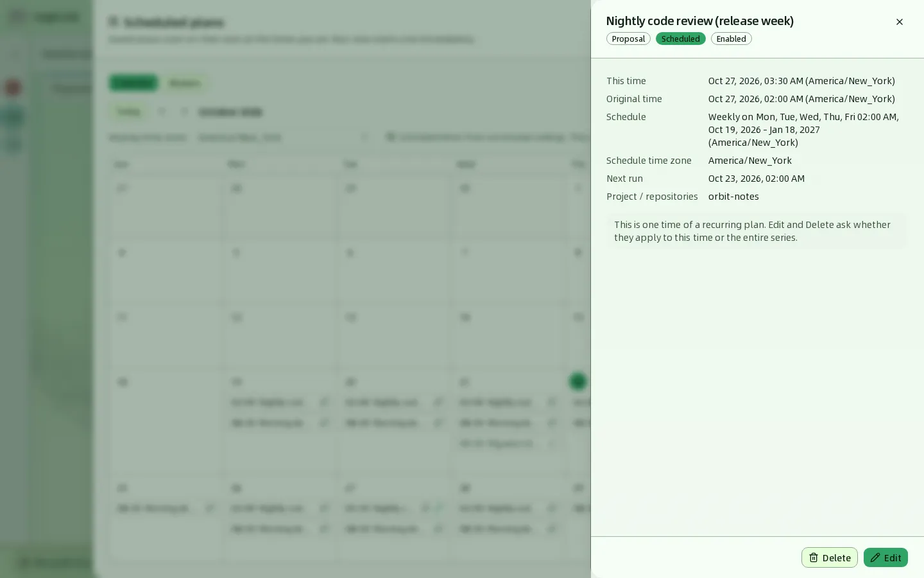Click the 'Next run' label
The width and height of the screenshot is (924, 578).
coord(624,179)
